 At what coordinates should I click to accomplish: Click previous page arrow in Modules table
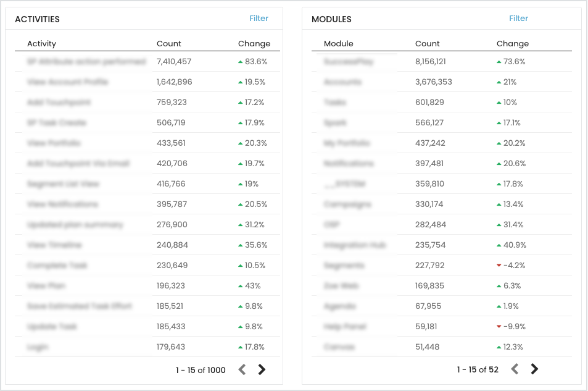tap(515, 369)
